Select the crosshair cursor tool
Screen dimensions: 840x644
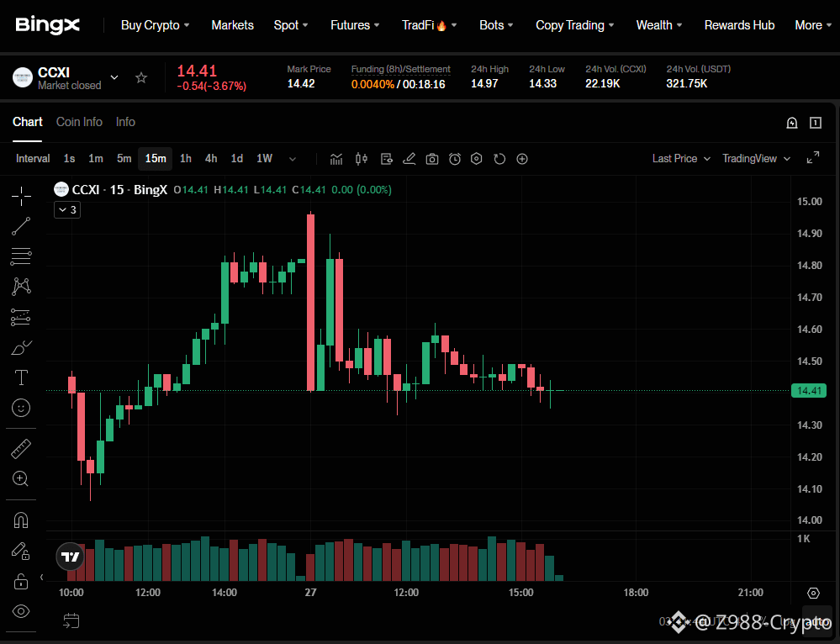click(x=21, y=197)
